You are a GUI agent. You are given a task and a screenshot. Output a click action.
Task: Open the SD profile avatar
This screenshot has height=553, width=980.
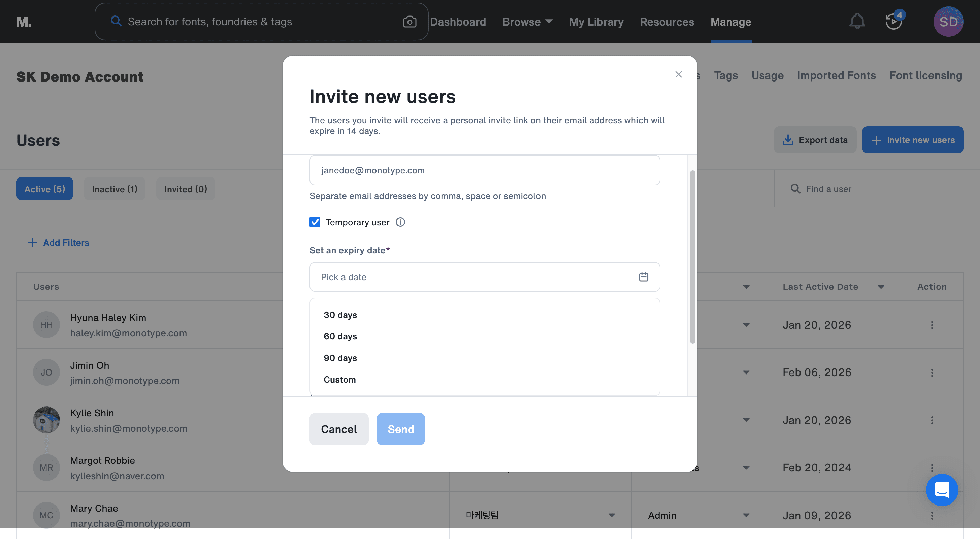pyautogui.click(x=948, y=22)
